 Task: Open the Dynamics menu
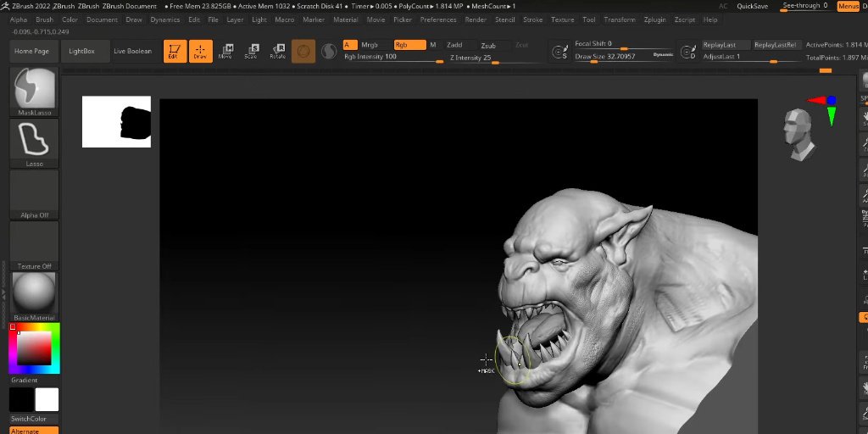click(x=165, y=19)
